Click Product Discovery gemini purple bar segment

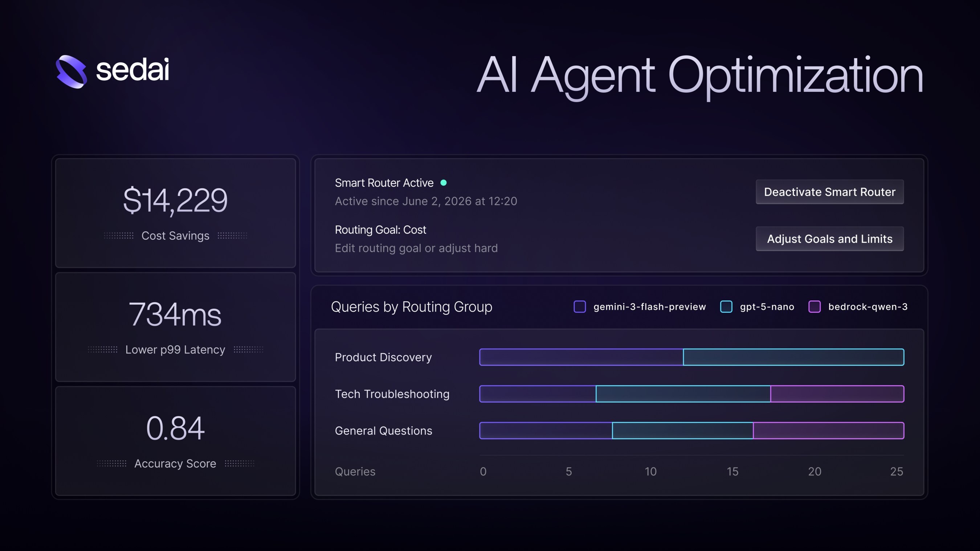point(581,357)
